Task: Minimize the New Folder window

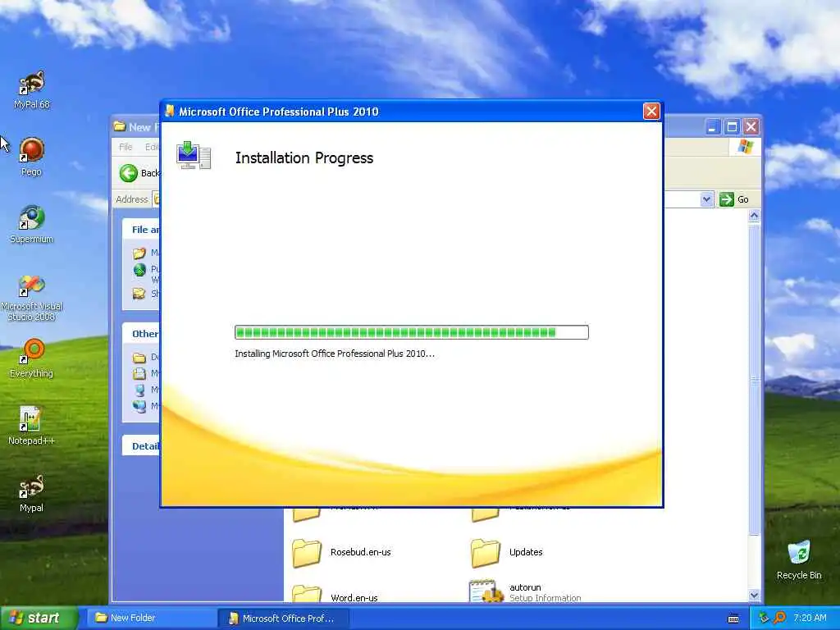Action: pos(713,127)
